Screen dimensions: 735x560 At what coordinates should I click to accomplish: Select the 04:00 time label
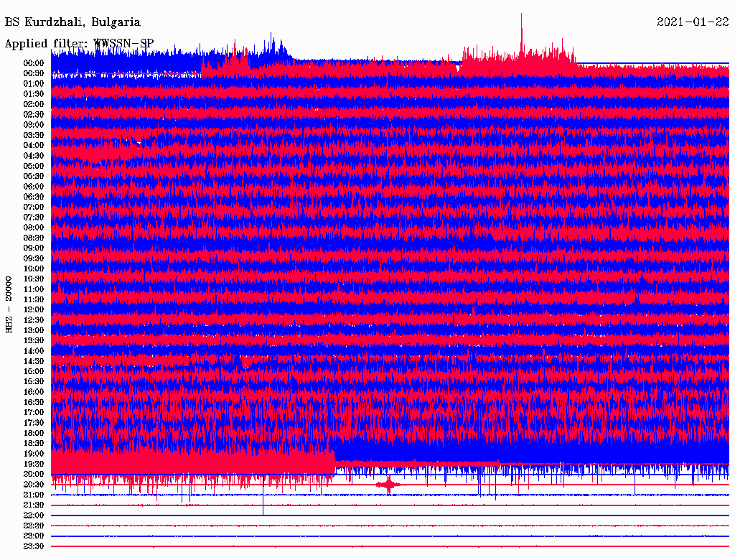click(x=34, y=145)
